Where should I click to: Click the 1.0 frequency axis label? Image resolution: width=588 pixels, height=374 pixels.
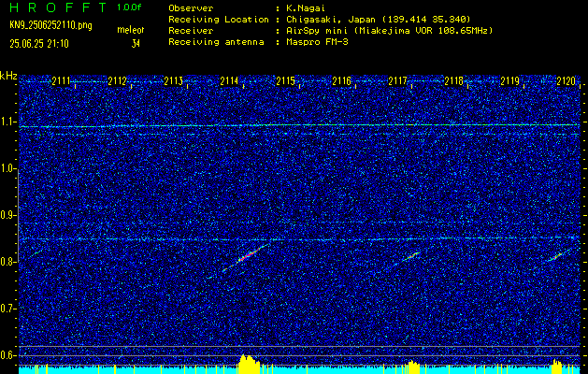click(x=7, y=168)
